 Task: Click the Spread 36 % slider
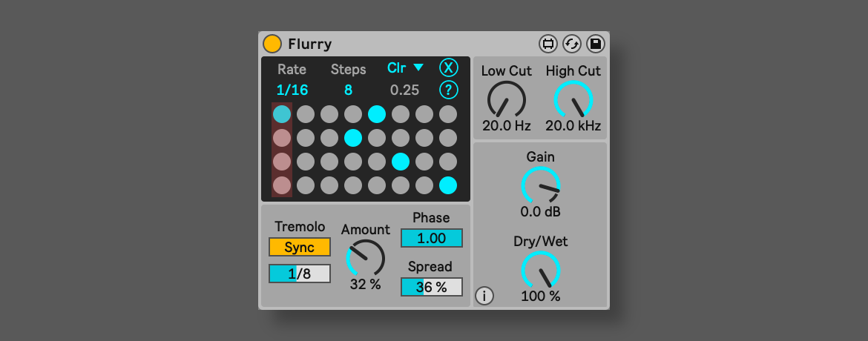pyautogui.click(x=432, y=287)
